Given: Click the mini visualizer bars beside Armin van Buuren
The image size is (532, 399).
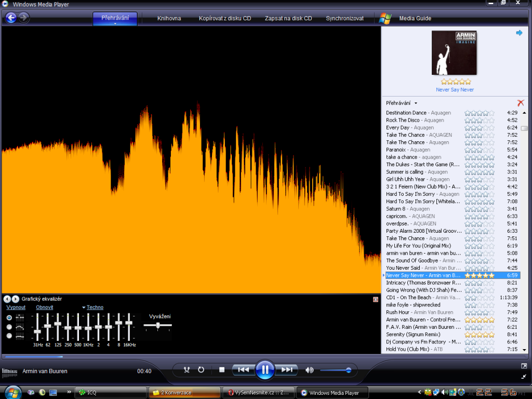Looking at the screenshot, I should click(x=9, y=373).
